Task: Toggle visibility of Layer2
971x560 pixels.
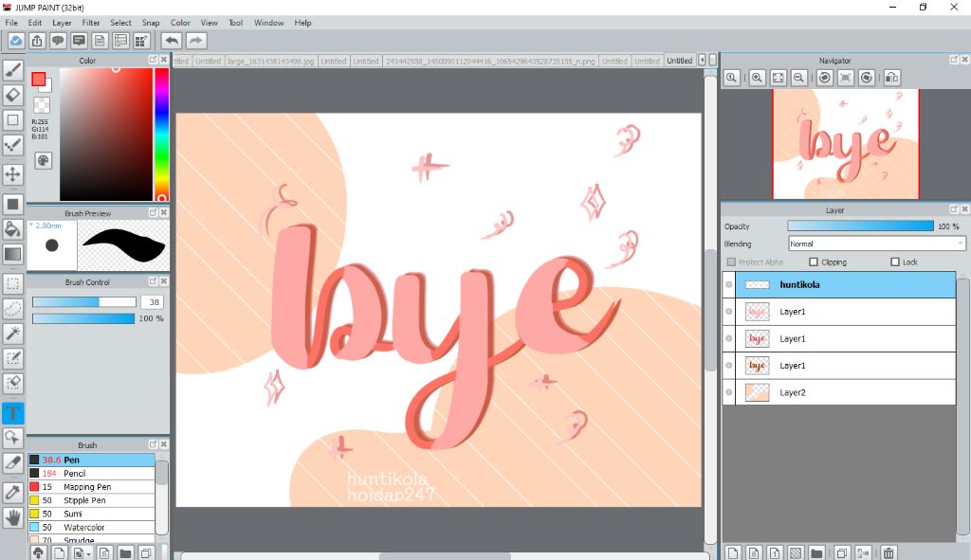Action: tap(729, 392)
